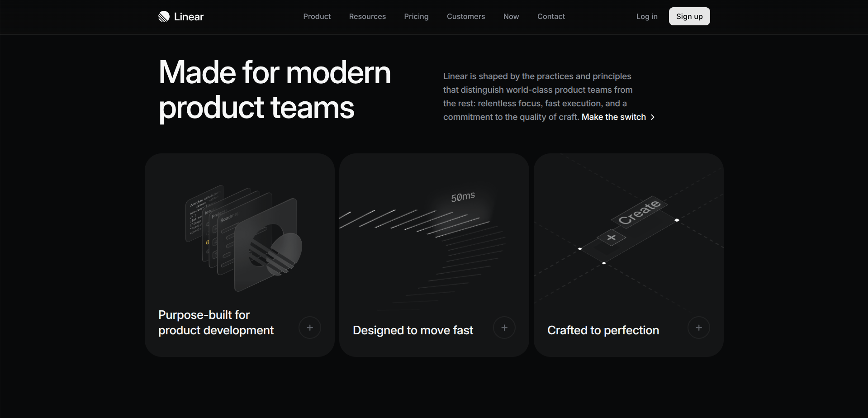This screenshot has height=418, width=868.
Task: Expand the Purpose-built for product development plus icon
Action: pos(310,328)
